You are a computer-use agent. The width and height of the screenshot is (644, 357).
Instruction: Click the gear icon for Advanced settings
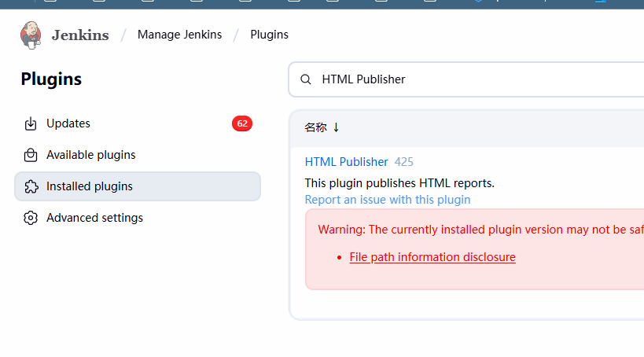pyautogui.click(x=31, y=218)
